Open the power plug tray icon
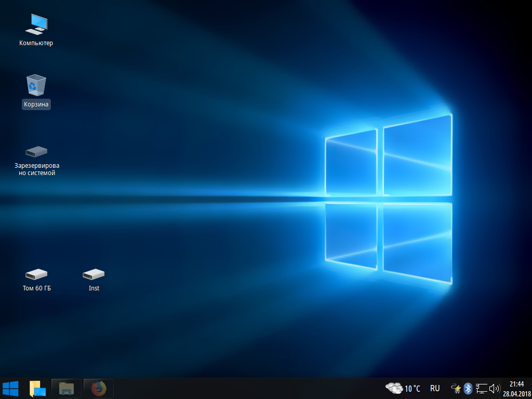 coord(456,388)
